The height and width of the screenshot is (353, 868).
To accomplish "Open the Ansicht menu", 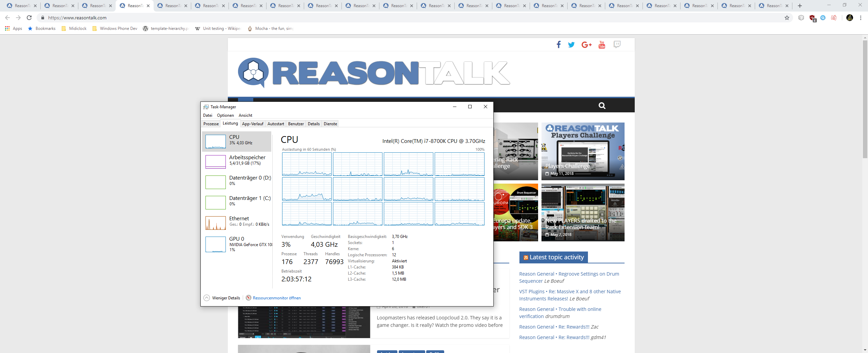I will tap(245, 115).
